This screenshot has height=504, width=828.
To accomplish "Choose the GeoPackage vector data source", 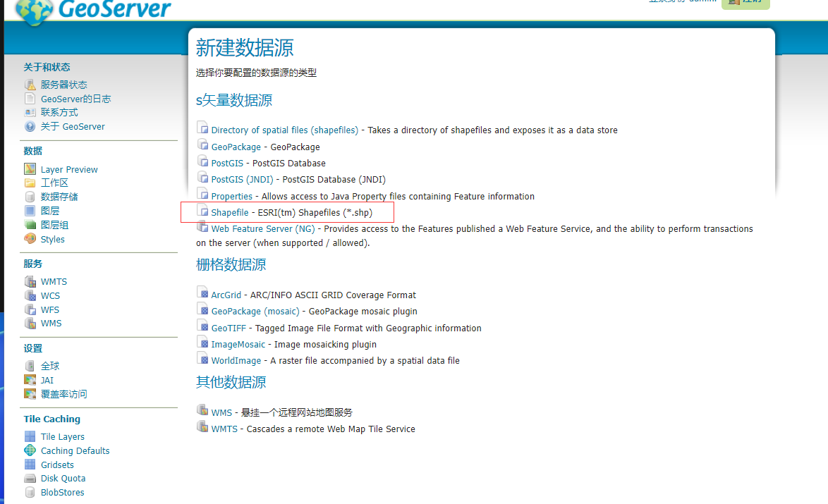I will click(236, 147).
